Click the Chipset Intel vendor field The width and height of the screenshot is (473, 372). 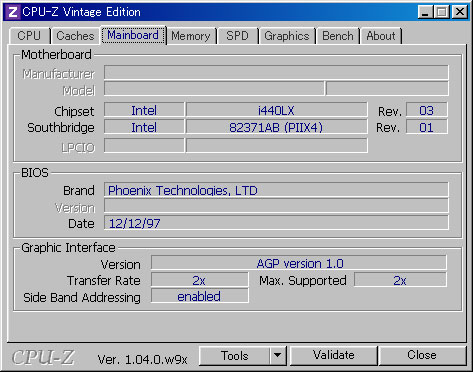[144, 110]
